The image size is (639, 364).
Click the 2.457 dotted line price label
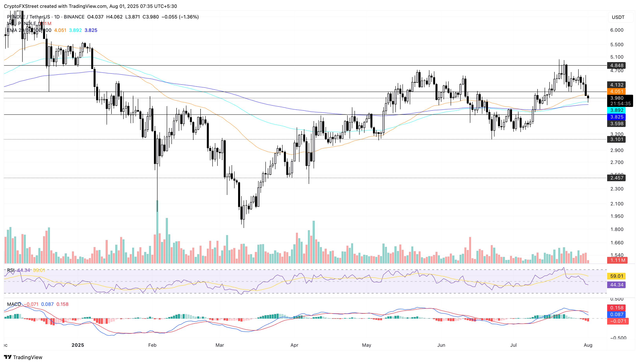pos(616,178)
